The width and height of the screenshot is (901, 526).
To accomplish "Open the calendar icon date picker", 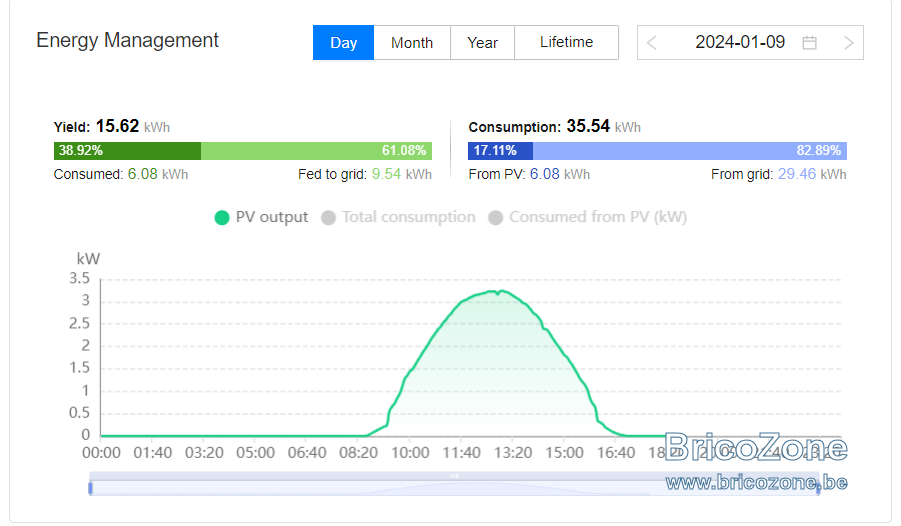I will pyautogui.click(x=809, y=43).
